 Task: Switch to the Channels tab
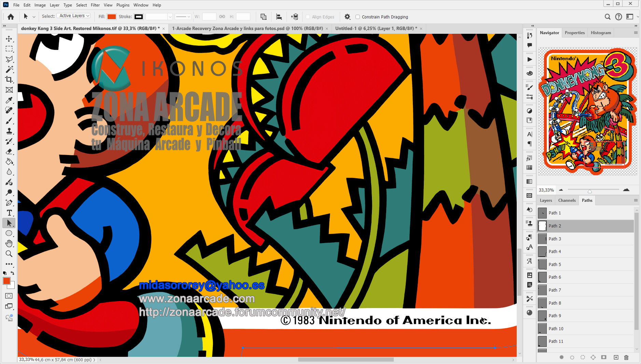tap(567, 200)
